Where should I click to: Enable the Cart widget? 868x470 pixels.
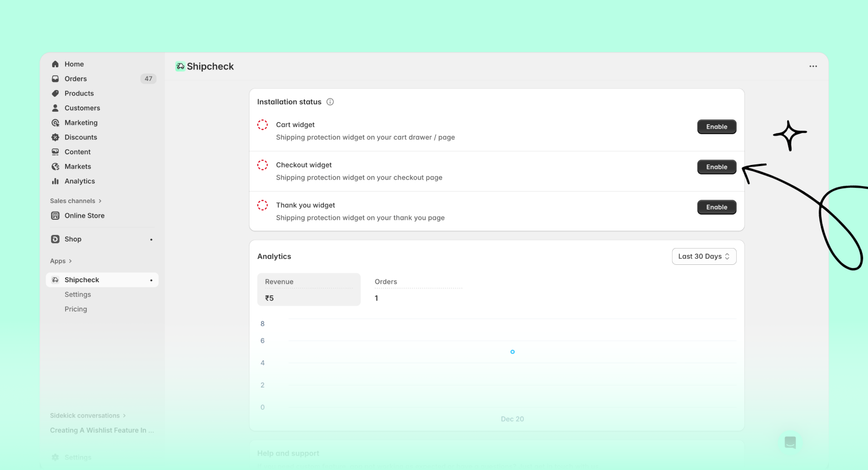click(x=717, y=127)
